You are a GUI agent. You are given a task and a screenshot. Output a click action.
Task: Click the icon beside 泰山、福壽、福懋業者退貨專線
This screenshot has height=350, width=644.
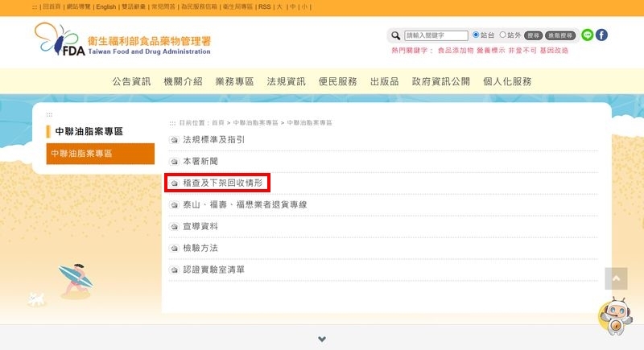coord(174,204)
